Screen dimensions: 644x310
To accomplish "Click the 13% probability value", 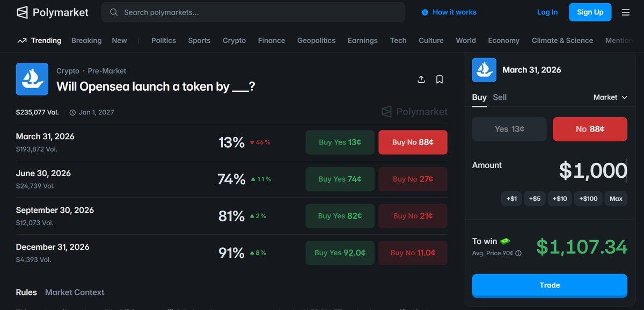I will coord(231,142).
